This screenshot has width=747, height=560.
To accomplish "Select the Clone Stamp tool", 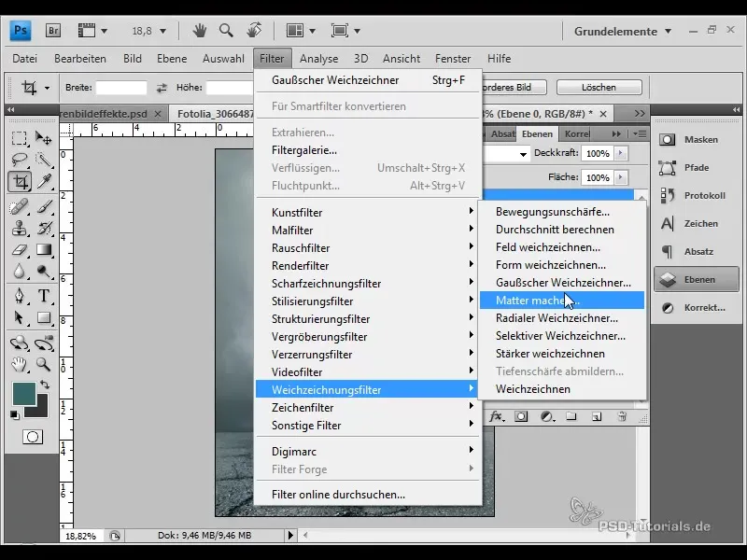I will [x=19, y=228].
